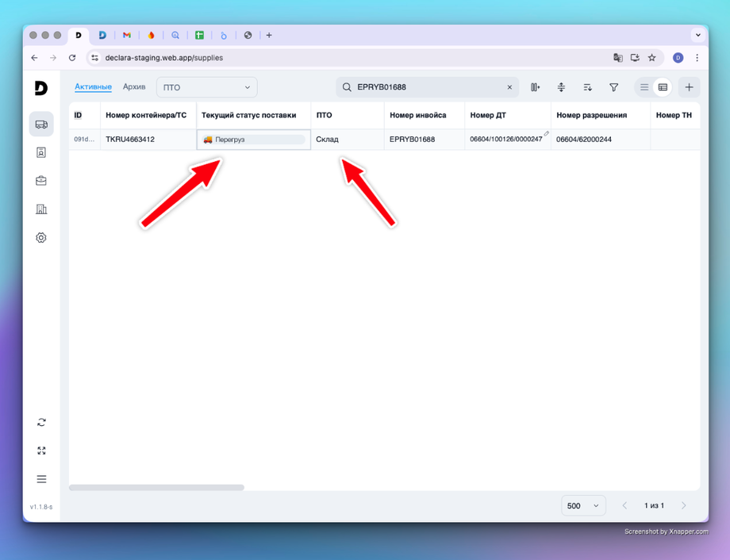Image resolution: width=730 pixels, height=560 pixels.
Task: Toggle fullscreen expand icon in sidebar
Action: click(x=41, y=451)
